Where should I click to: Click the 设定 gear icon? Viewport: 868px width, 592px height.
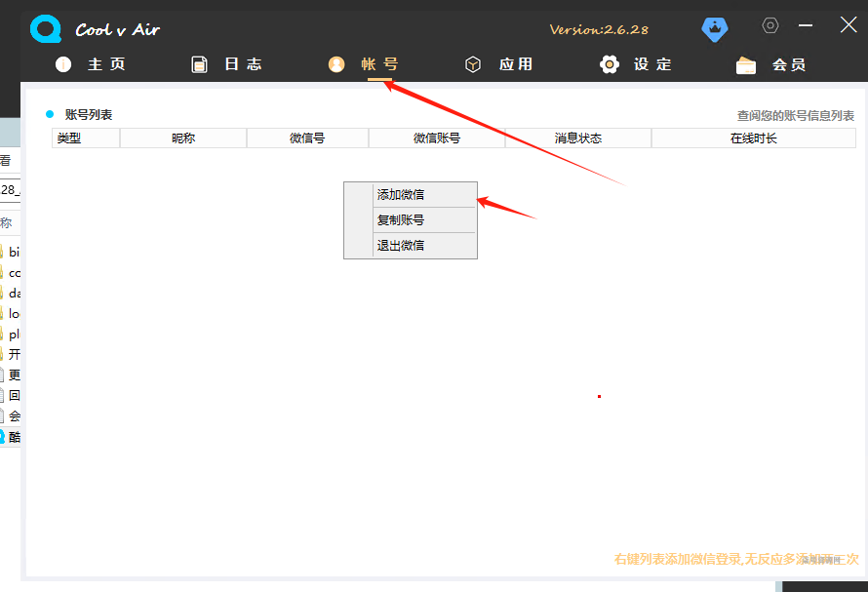pos(610,64)
